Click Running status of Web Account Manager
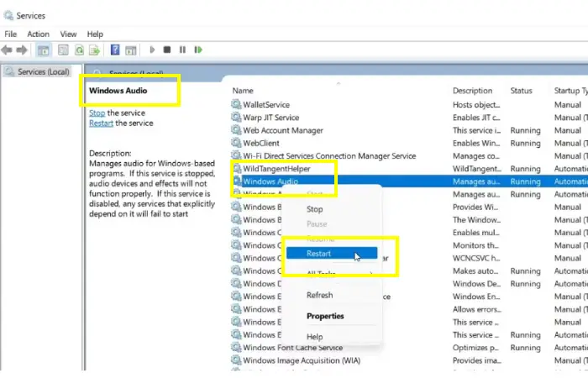The image size is (588, 378). point(525,130)
